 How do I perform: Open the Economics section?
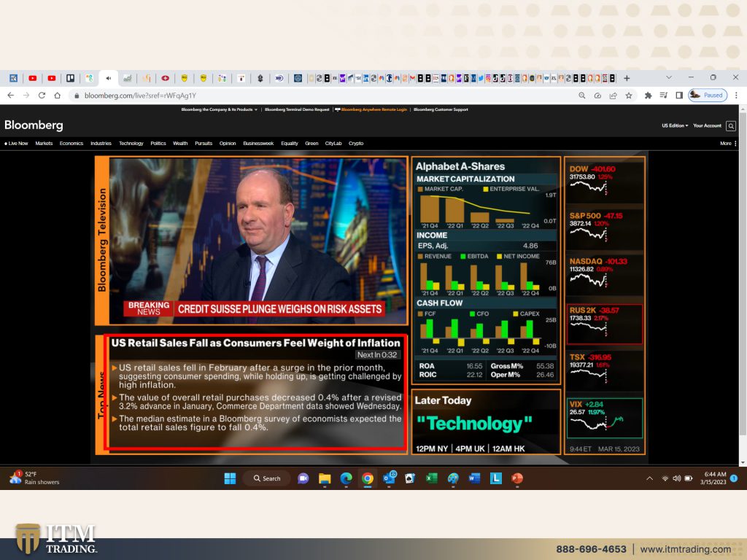click(71, 144)
